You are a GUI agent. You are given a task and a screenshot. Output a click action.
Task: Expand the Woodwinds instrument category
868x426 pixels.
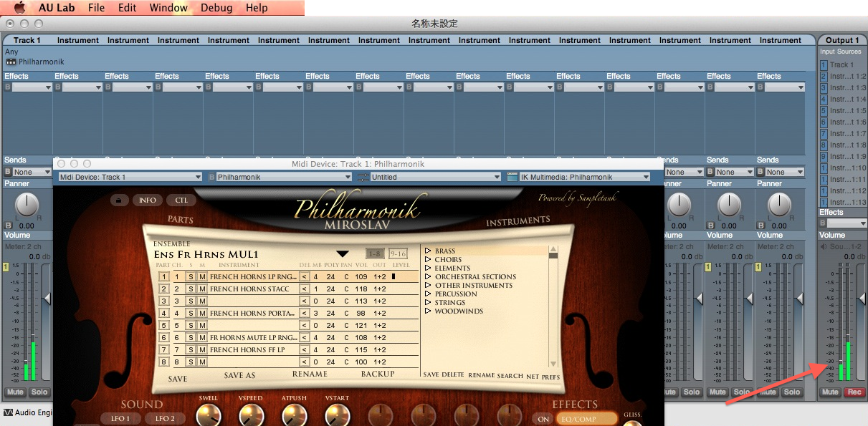428,311
